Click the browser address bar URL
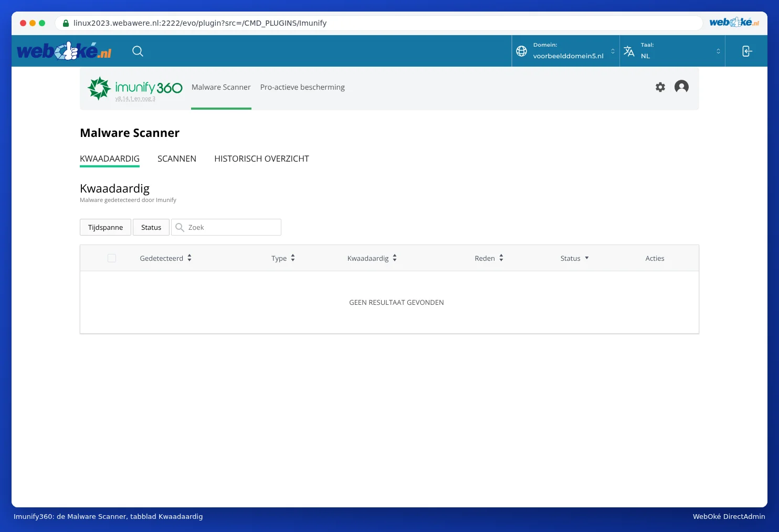This screenshot has width=779, height=532. click(x=200, y=23)
